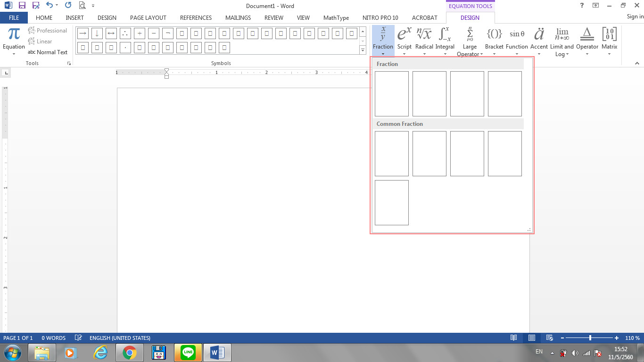Image resolution: width=644 pixels, height=362 pixels.
Task: Insert the logical not symbol
Action: 167,33
